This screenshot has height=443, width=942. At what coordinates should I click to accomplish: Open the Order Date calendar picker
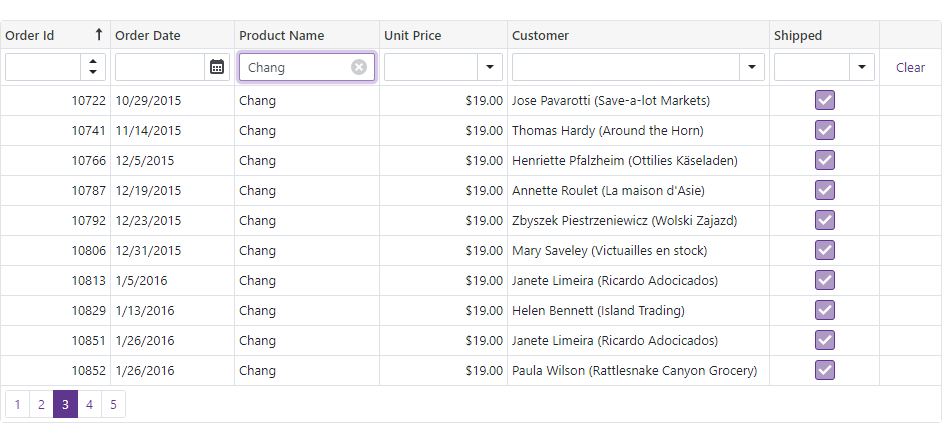(217, 67)
